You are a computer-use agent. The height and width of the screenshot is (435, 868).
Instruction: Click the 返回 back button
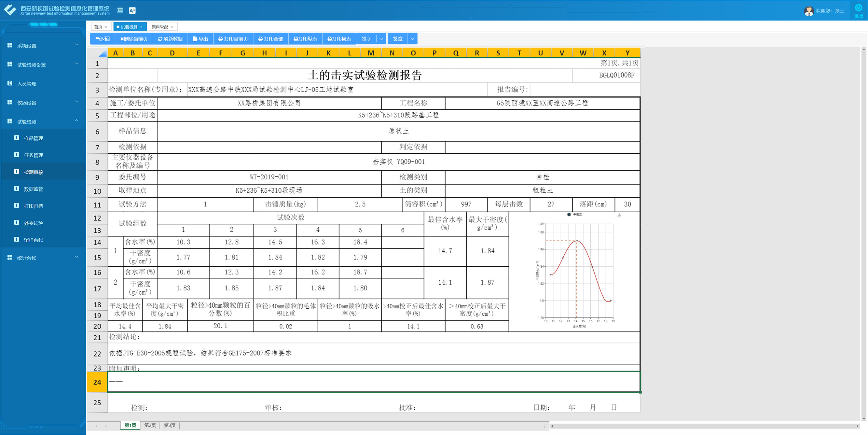(103, 39)
